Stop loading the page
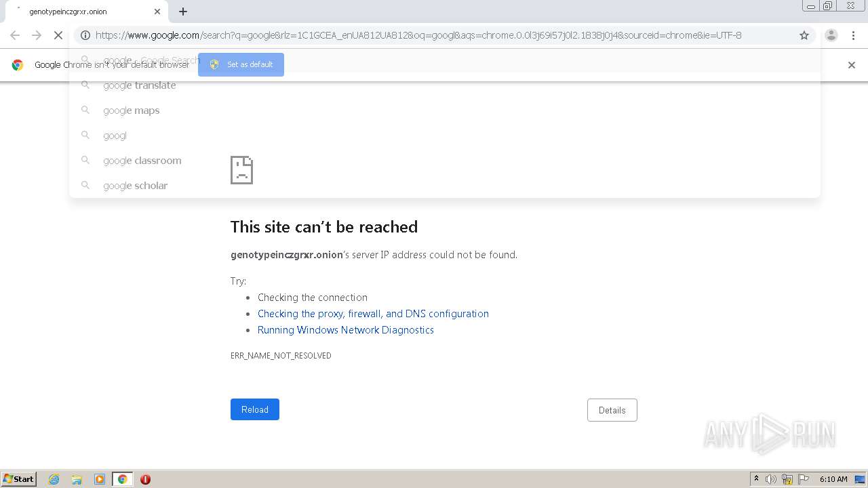 (58, 35)
